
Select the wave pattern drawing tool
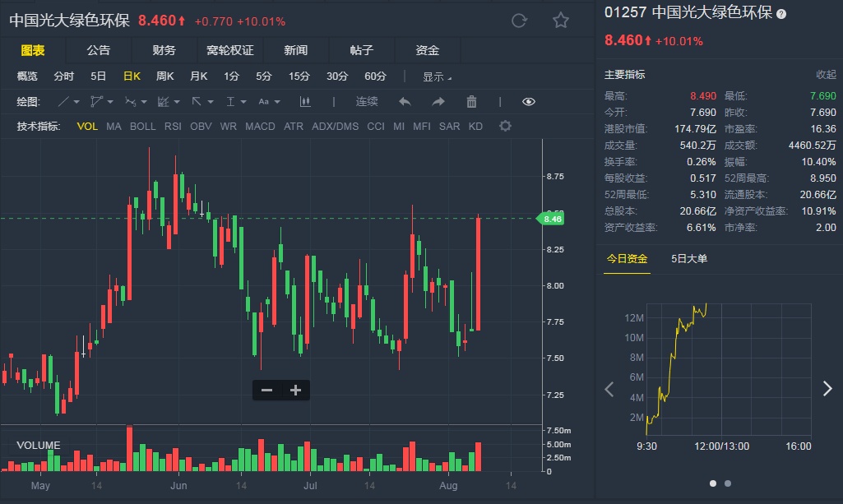click(x=130, y=102)
